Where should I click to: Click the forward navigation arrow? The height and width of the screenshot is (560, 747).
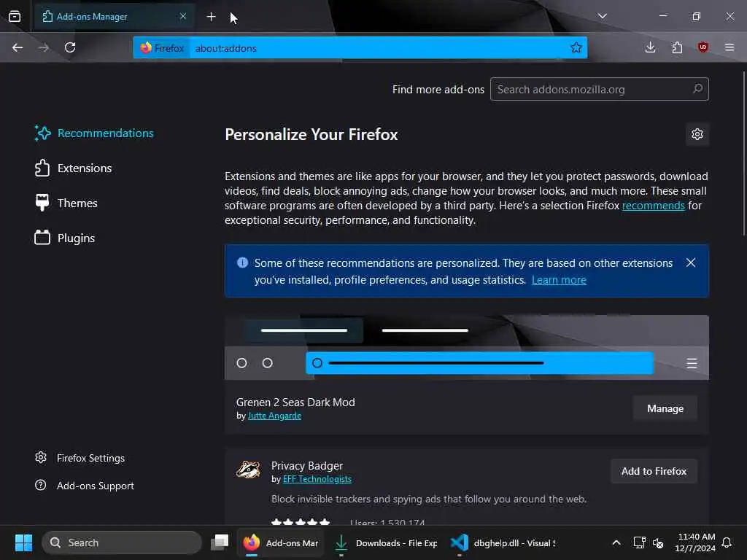coord(43,47)
